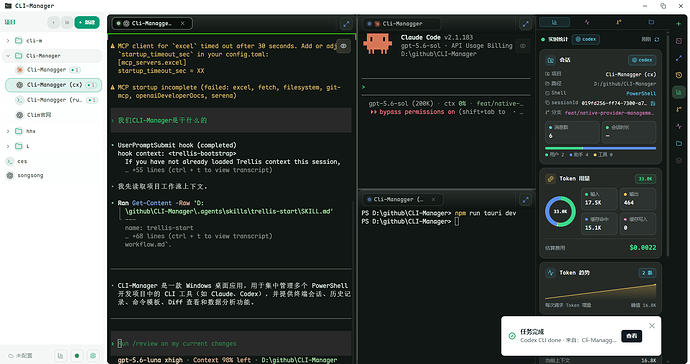The image size is (690, 364).
Task: Maximize the Claude Code terminal pane
Action: coord(525,24)
